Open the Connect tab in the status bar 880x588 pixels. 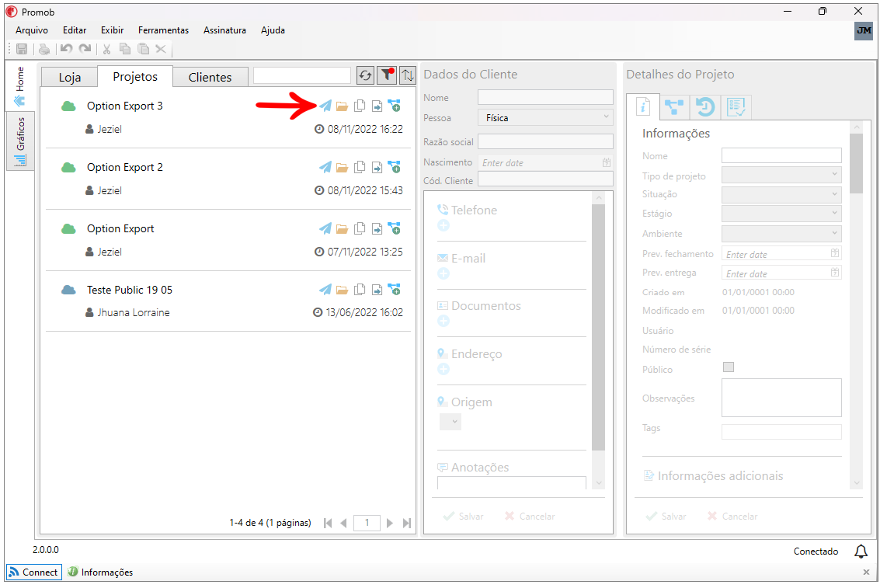pos(34,572)
